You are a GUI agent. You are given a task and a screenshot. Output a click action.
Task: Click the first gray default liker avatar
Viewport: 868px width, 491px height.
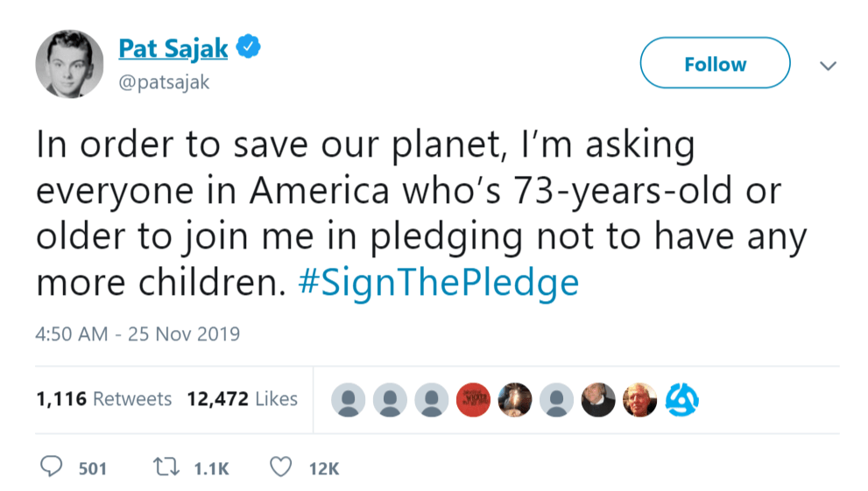pyautogui.click(x=349, y=401)
